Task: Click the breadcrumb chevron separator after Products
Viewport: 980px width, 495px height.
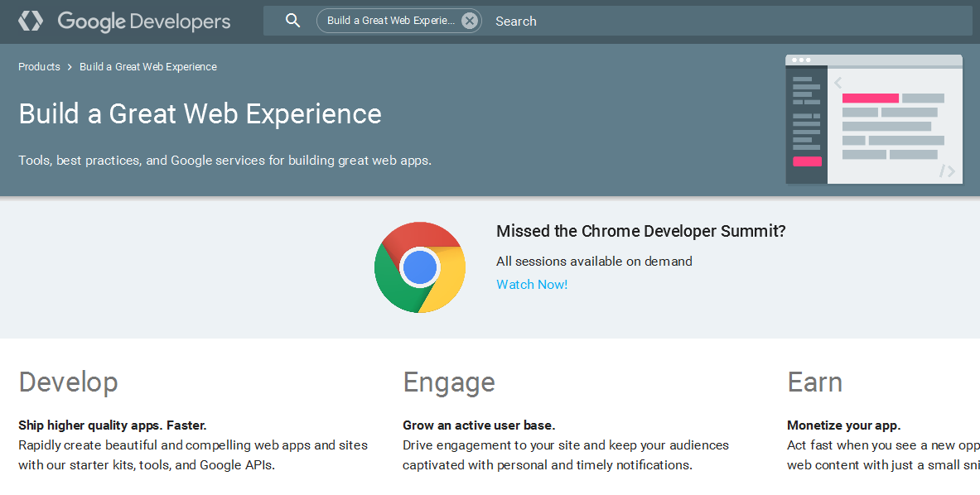Action: 70,67
